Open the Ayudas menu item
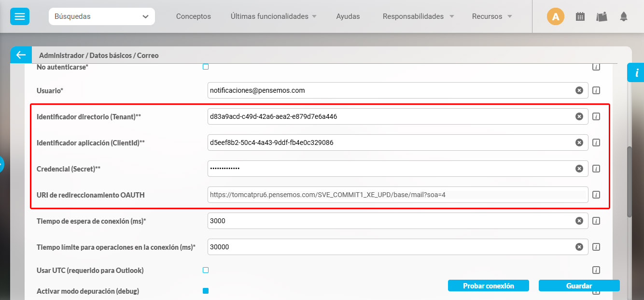644x300 pixels. [x=348, y=16]
